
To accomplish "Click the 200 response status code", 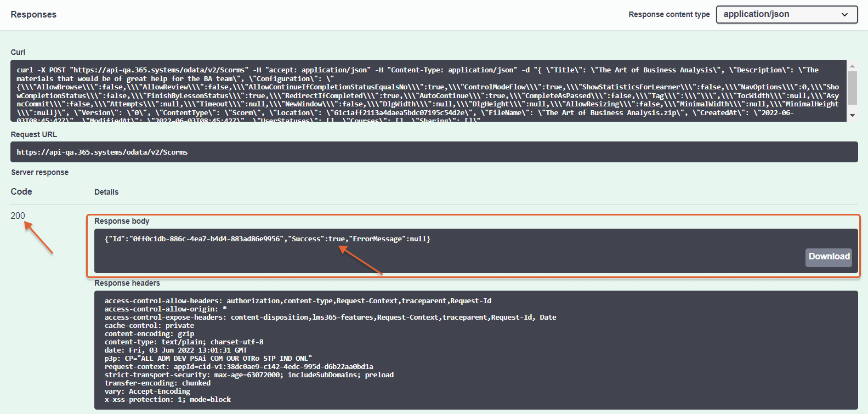I will coord(18,215).
